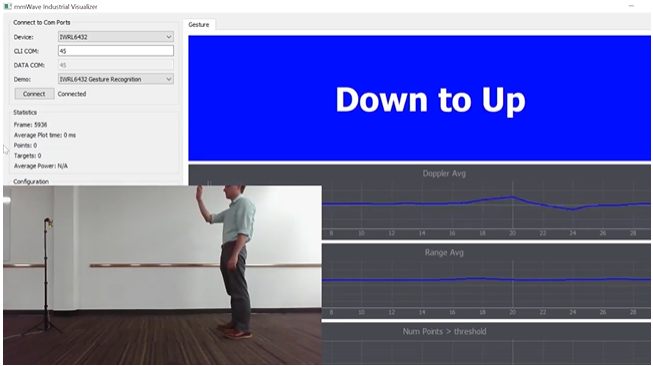Click the 'Connect to Com Ports' label
This screenshot has height=366, width=653.
(42, 22)
